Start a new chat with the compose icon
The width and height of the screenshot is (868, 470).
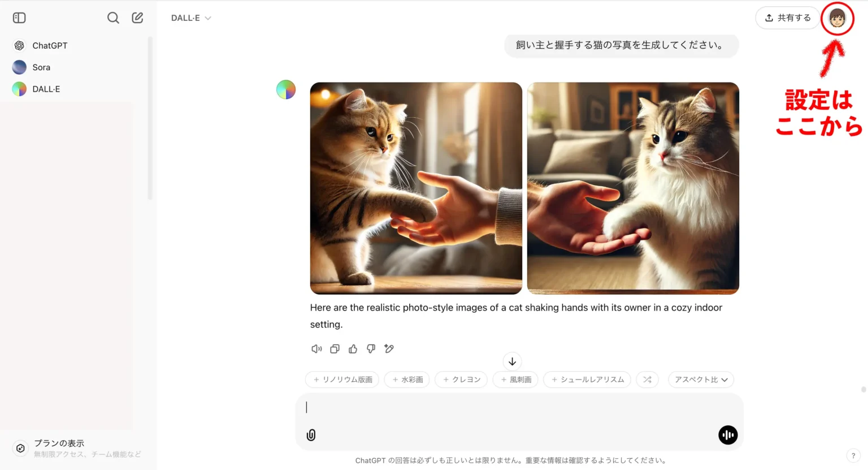point(137,18)
